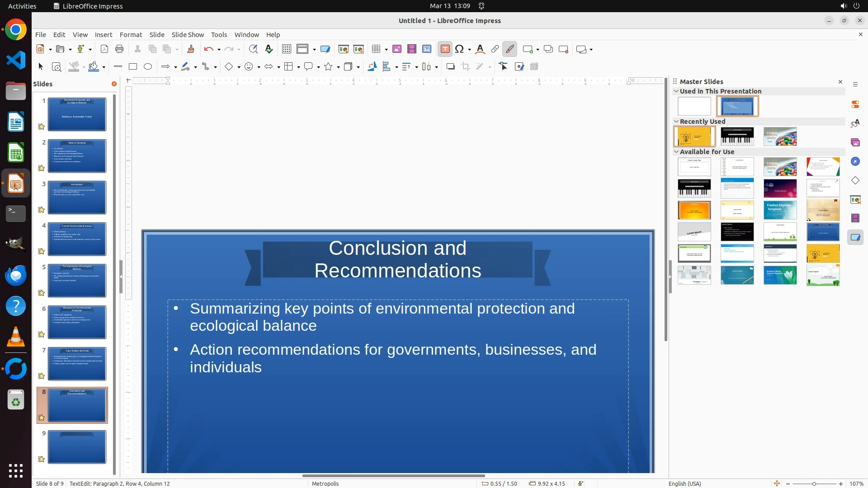Adjust the zoom slider in status bar
868x488 pixels.
(814, 484)
